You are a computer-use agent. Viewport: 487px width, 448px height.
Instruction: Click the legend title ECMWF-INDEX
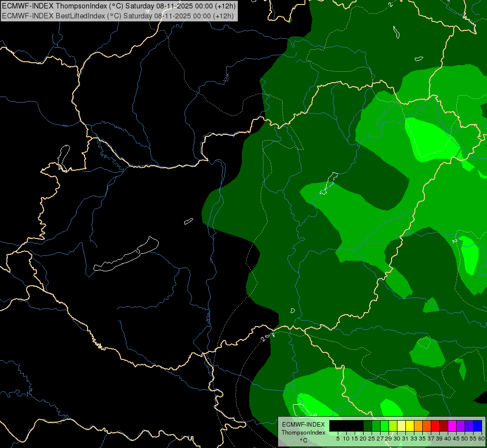(303, 425)
